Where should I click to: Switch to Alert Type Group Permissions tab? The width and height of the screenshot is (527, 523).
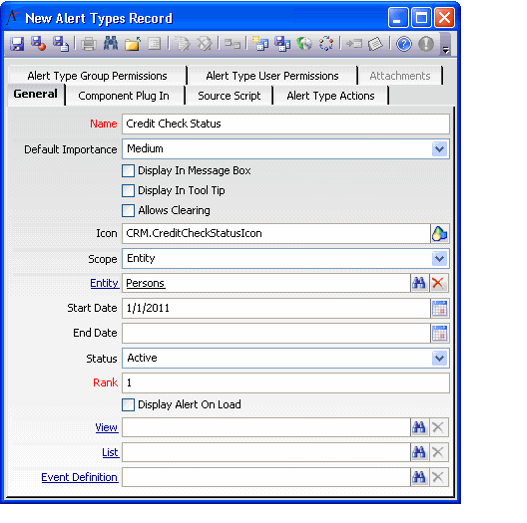pyautogui.click(x=97, y=76)
